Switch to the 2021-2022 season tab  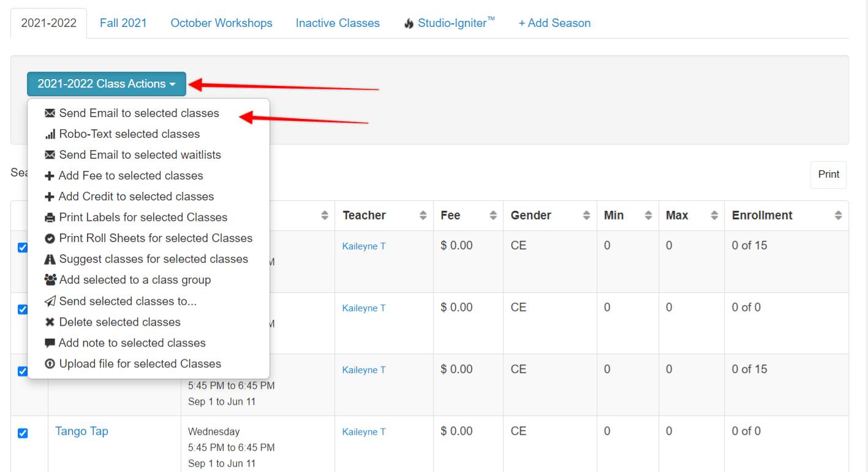(49, 23)
